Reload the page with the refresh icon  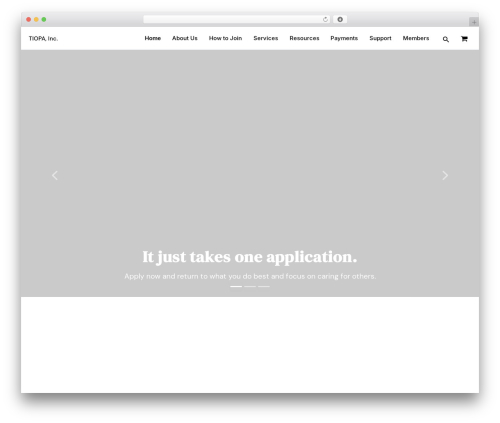click(x=325, y=20)
